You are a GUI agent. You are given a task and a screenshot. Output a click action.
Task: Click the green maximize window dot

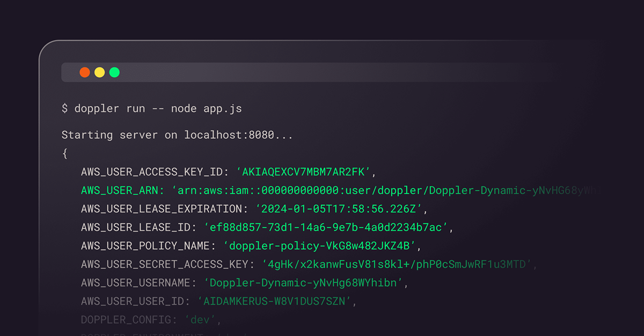pos(114,72)
